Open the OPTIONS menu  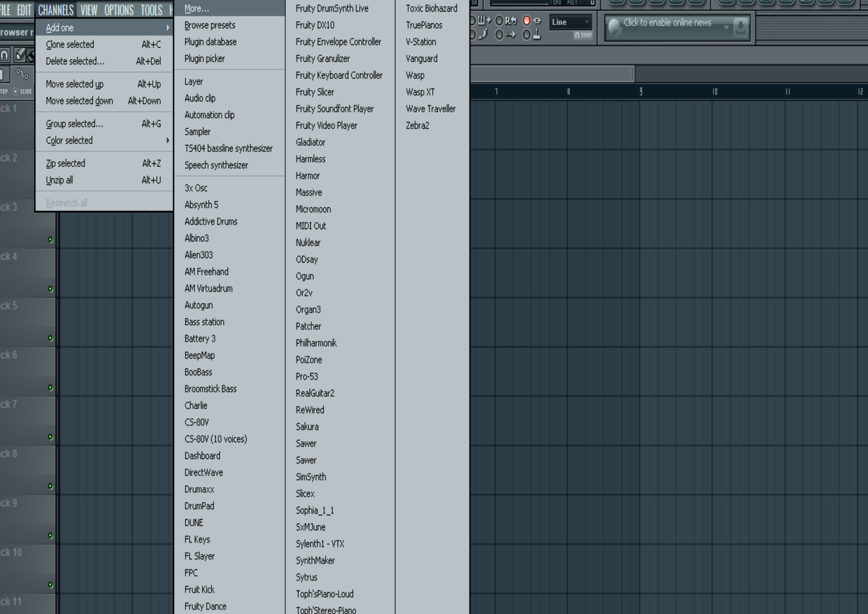pos(119,10)
